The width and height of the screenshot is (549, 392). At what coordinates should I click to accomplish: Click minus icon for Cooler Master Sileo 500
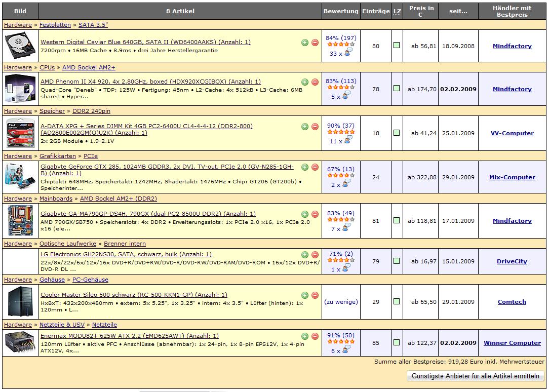(x=315, y=295)
